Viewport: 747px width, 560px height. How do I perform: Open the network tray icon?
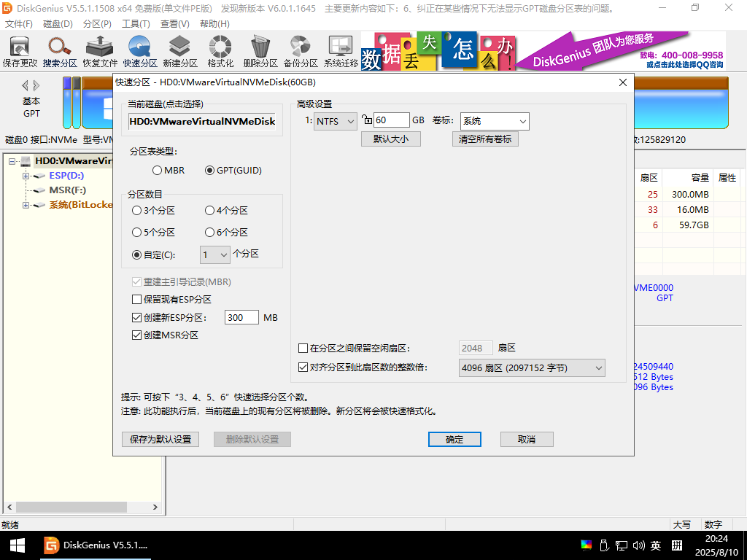pyautogui.click(x=622, y=545)
